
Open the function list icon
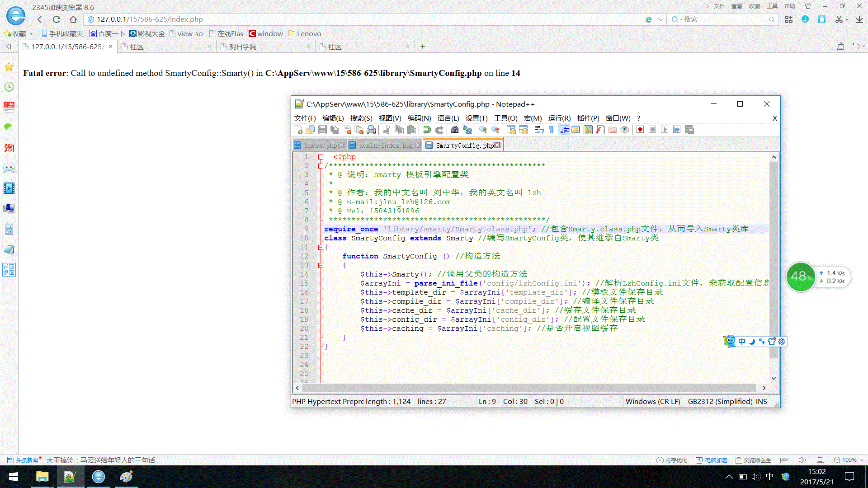click(x=600, y=130)
